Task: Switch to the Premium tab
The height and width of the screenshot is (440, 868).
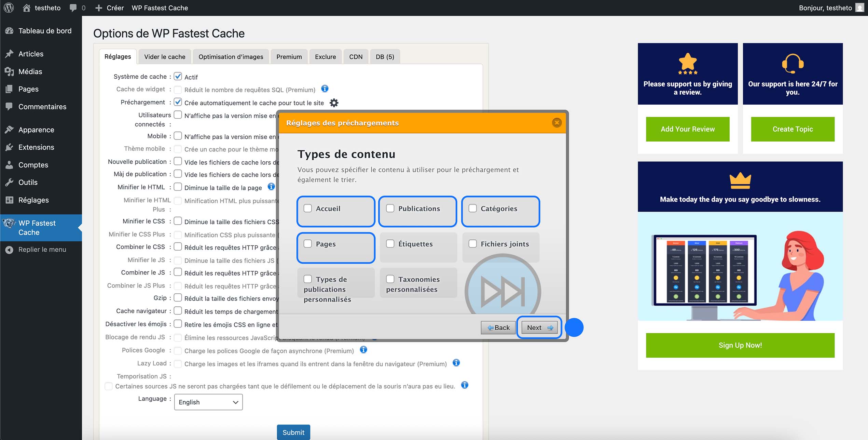Action: pos(289,56)
